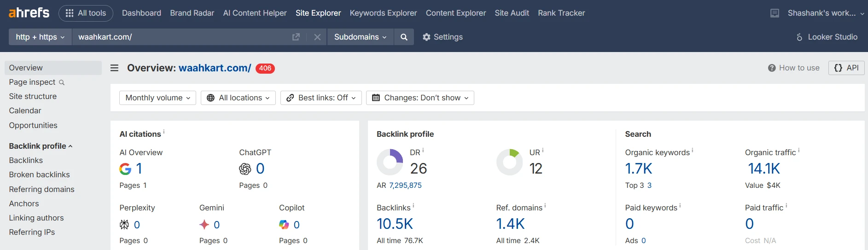Click the waahkart.com/ link in the heading
Screen dimensions: 868x250
coord(215,68)
